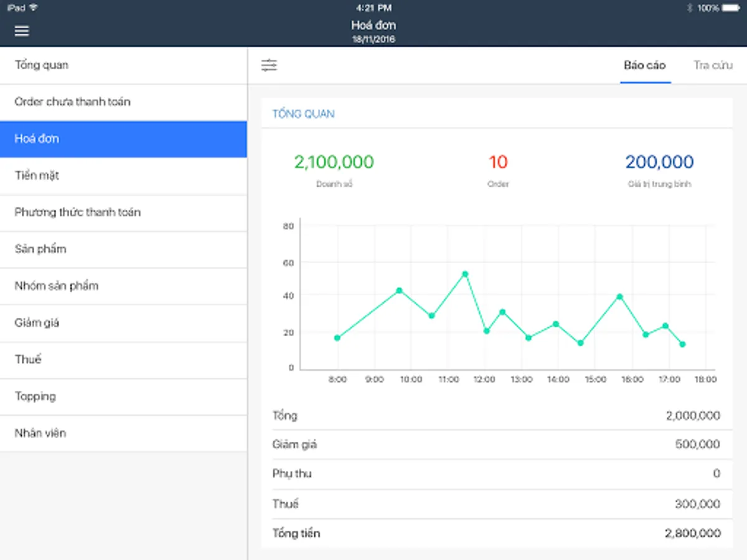747x560 pixels.
Task: Tap the battery indicator in status bar
Action: (731, 8)
